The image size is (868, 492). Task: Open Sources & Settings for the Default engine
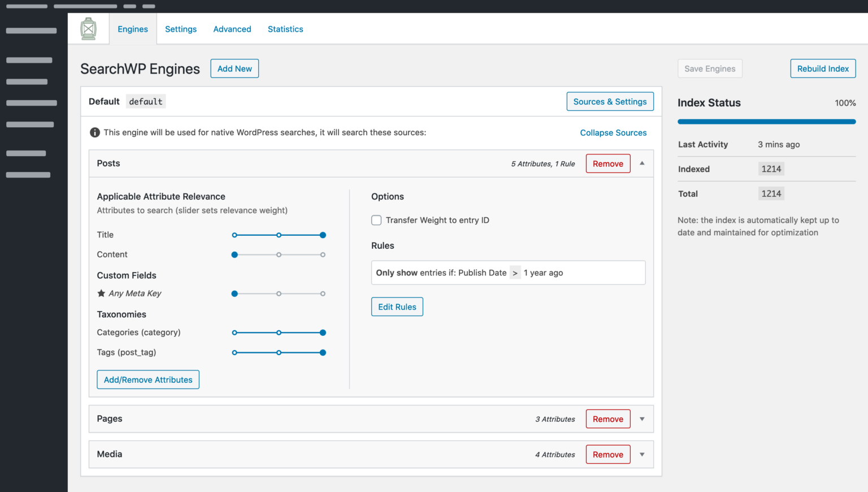click(610, 101)
